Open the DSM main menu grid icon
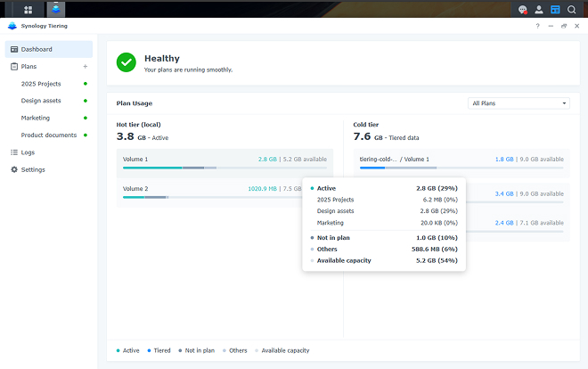 tap(29, 10)
